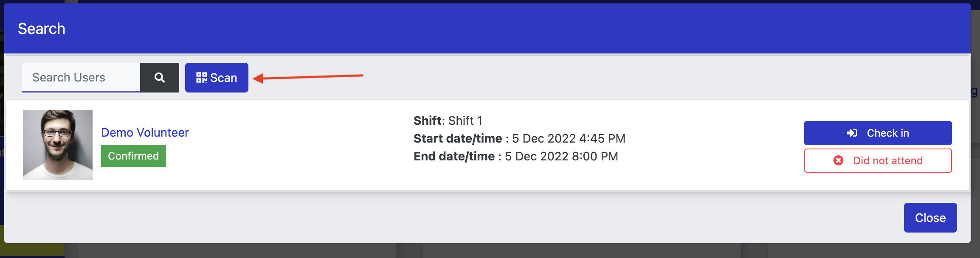Click the Shift 1 label text

(x=448, y=121)
